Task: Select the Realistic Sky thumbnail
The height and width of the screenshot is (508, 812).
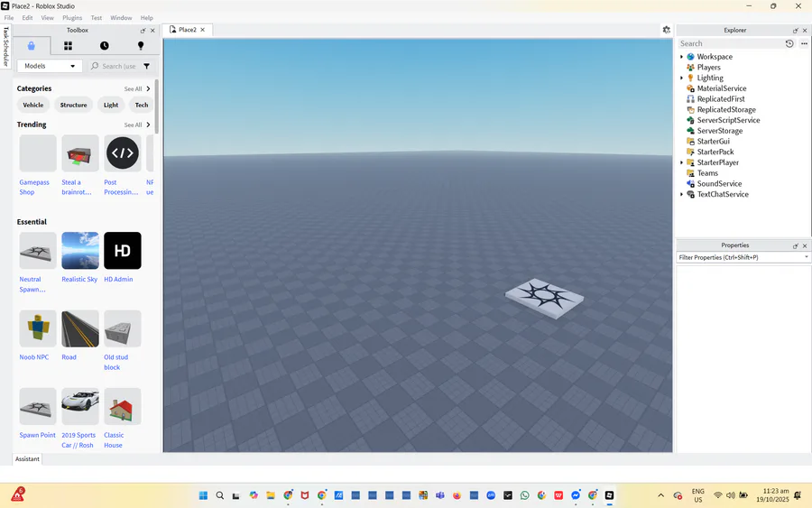Action: click(80, 251)
